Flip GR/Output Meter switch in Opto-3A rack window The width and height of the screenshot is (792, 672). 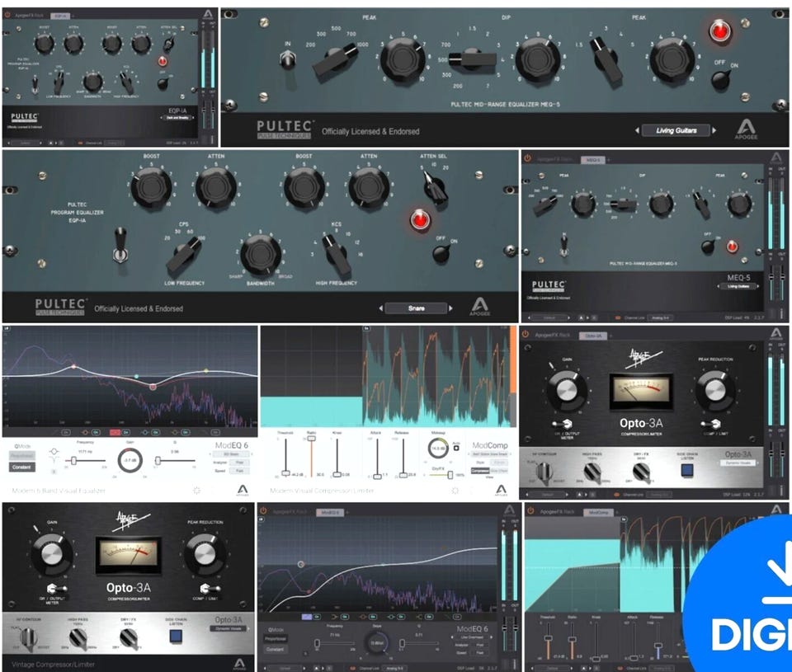(562, 424)
